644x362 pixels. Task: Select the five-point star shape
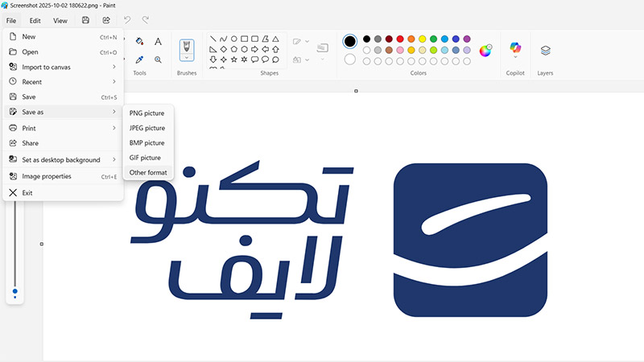tap(234, 60)
